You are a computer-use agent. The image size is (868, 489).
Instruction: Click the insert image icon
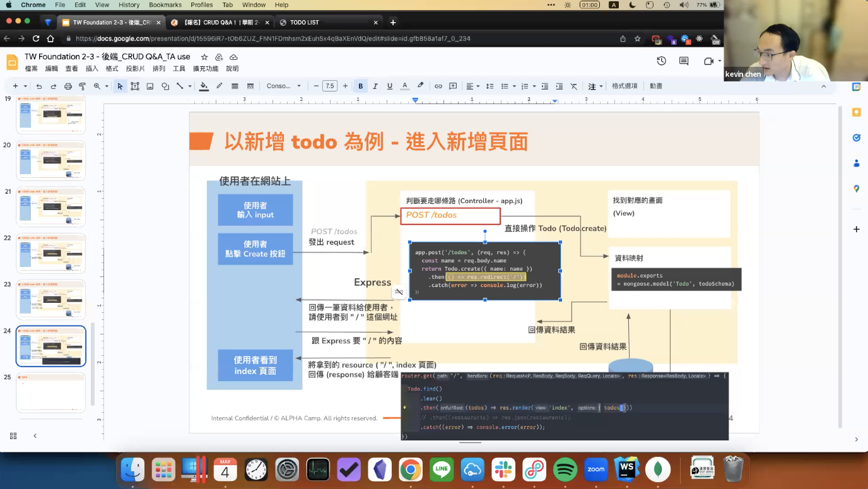tap(150, 86)
